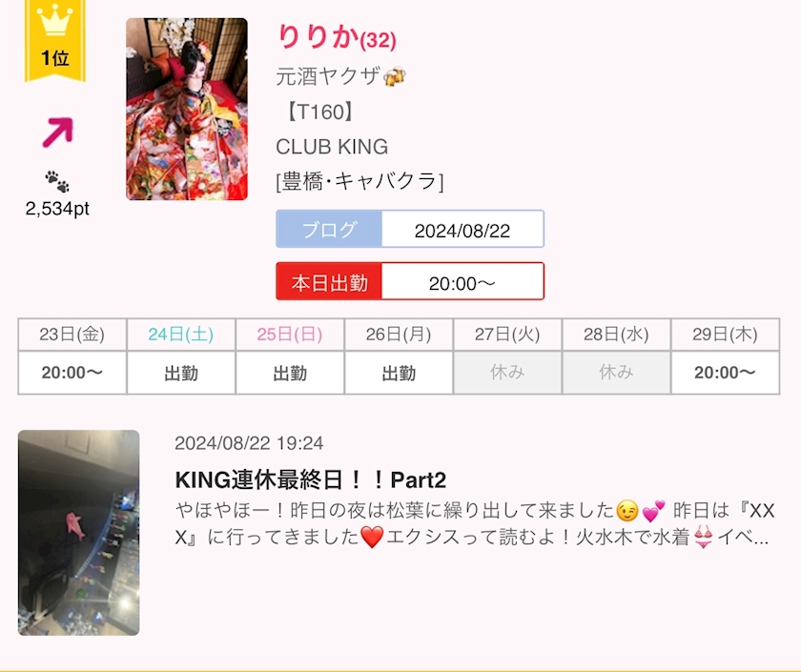Open the kimono profile photo
This screenshot has height=672, width=801.
click(187, 109)
